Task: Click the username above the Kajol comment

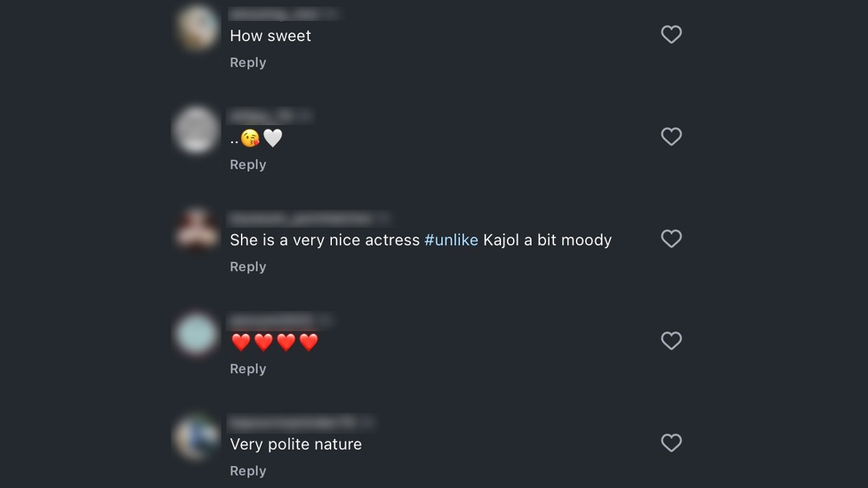Action: (x=300, y=218)
